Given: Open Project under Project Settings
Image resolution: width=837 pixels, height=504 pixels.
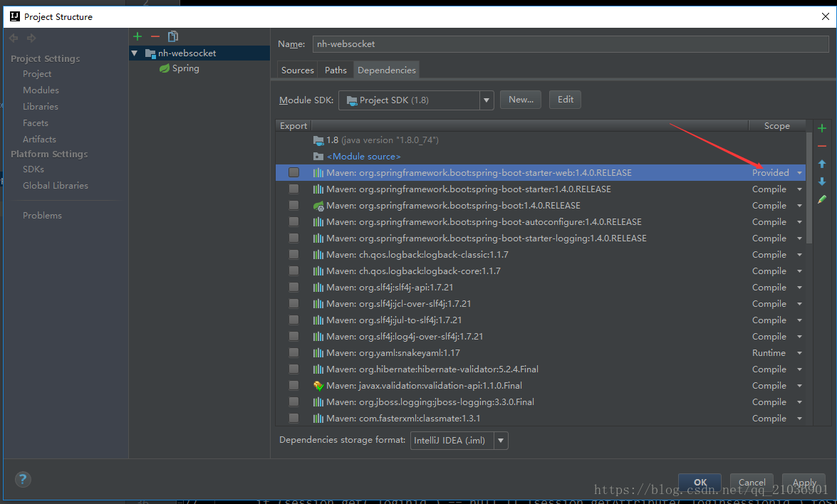Looking at the screenshot, I should tap(37, 73).
